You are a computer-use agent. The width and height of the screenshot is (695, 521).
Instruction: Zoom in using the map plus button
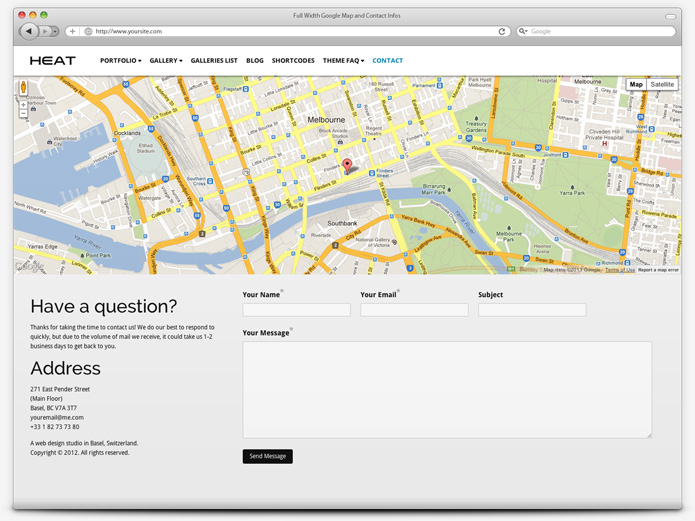point(23,104)
